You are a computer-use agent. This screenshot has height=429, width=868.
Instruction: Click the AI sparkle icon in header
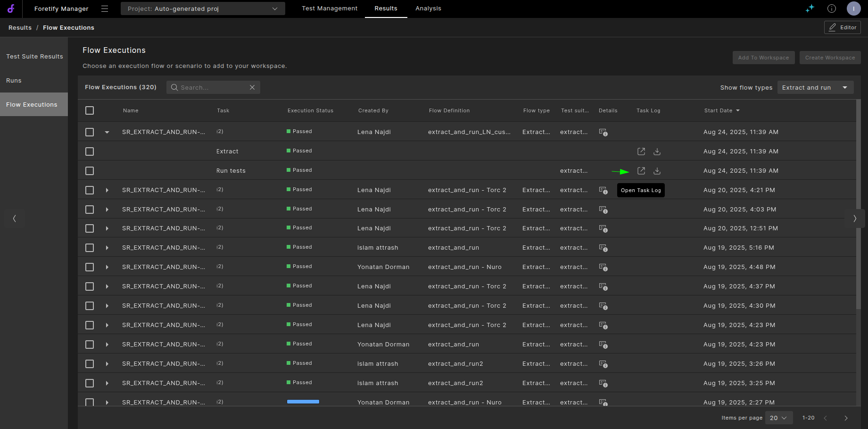click(x=810, y=8)
